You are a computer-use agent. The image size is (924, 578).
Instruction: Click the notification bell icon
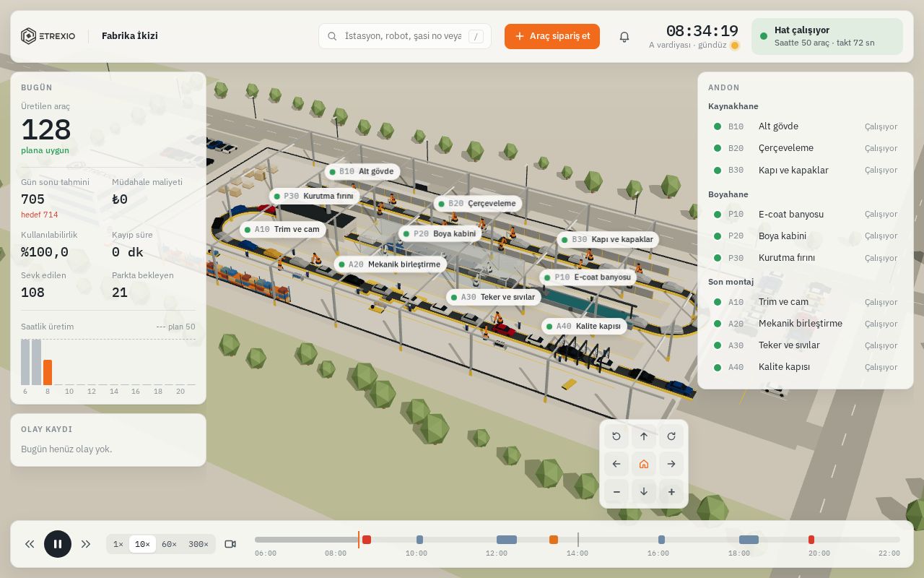point(624,36)
